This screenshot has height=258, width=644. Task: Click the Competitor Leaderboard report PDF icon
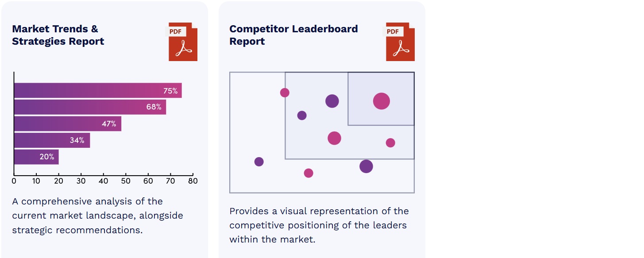click(400, 42)
